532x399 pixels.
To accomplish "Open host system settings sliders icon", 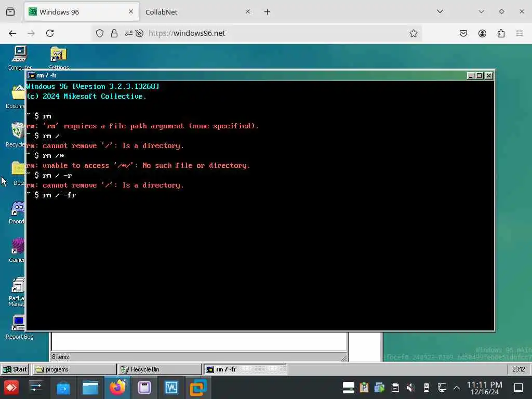I will click(36, 388).
